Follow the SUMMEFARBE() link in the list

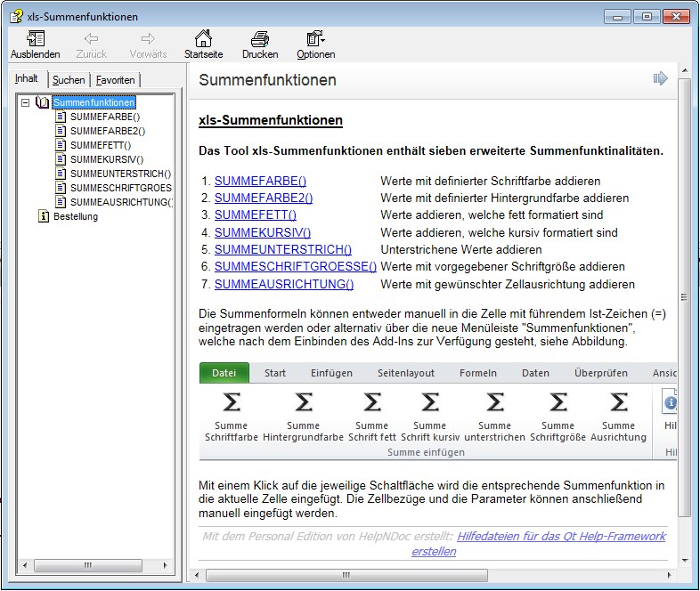[260, 181]
